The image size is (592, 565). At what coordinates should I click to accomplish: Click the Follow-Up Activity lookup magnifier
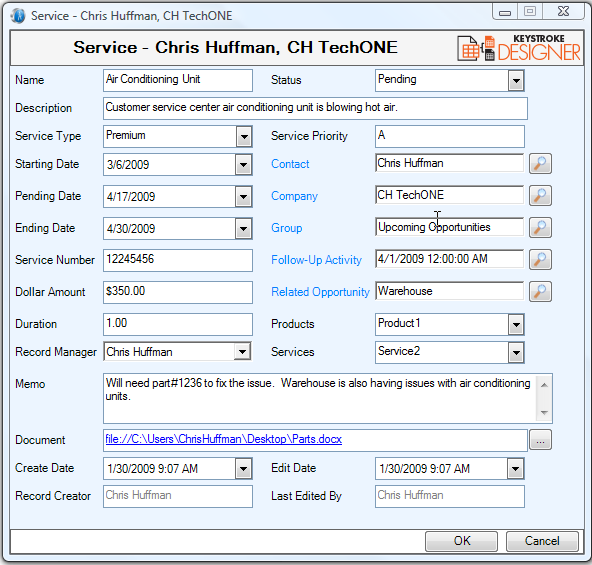pyautogui.click(x=540, y=259)
